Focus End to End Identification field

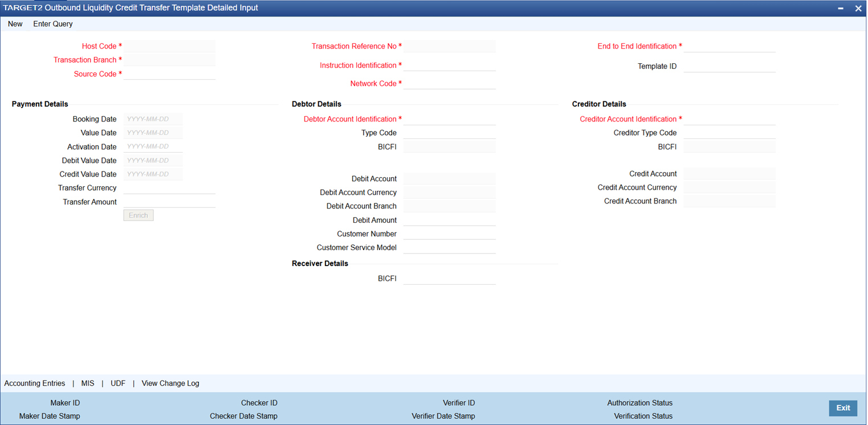click(730, 46)
